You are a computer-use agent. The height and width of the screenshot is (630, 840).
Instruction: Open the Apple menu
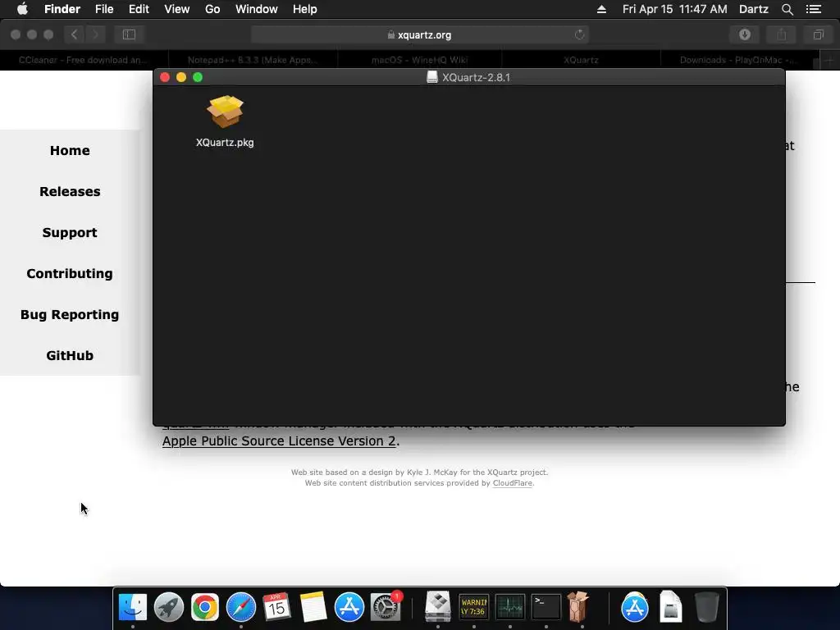(x=22, y=9)
